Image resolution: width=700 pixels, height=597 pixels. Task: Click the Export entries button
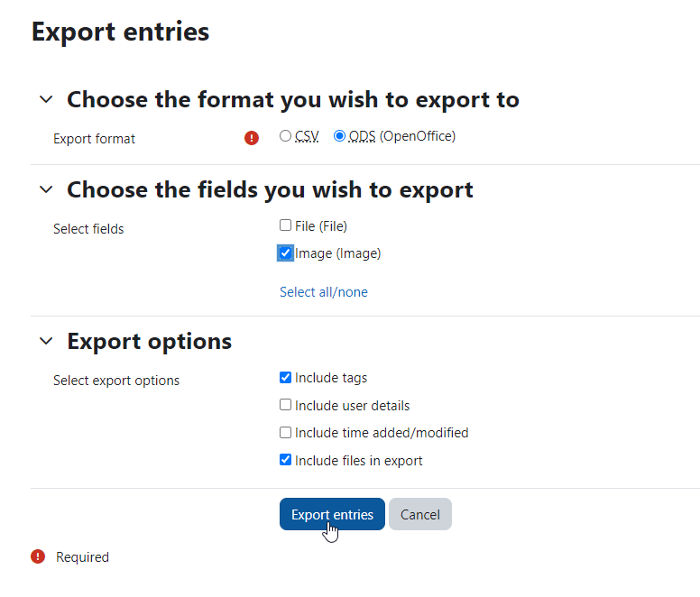[x=332, y=514]
